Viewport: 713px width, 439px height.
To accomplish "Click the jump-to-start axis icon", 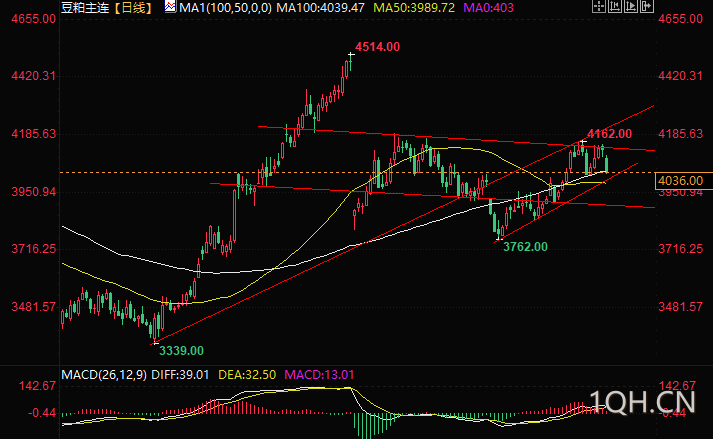I will (x=614, y=6).
